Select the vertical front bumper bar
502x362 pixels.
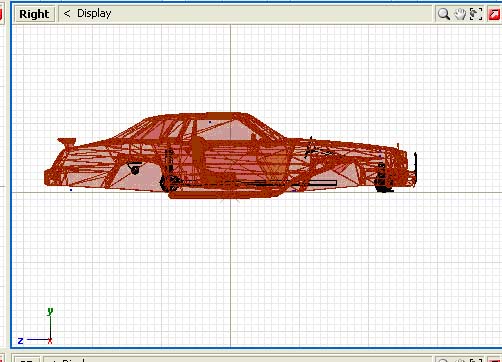pyautogui.click(x=415, y=167)
